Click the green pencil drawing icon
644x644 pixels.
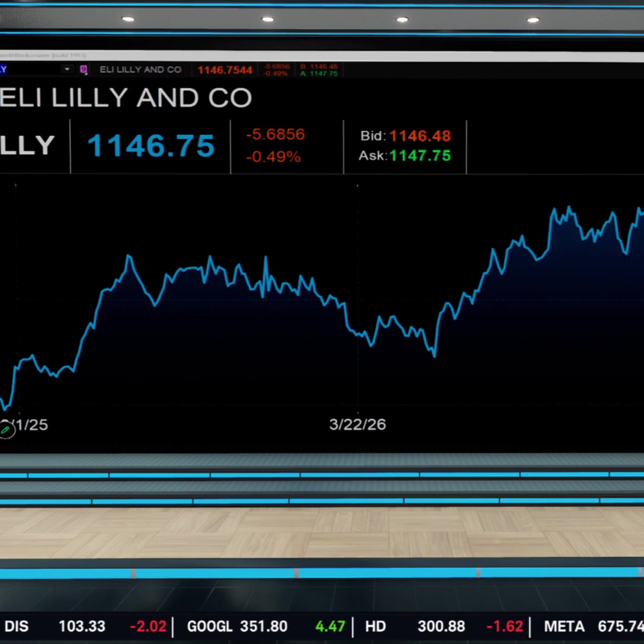coord(6,430)
